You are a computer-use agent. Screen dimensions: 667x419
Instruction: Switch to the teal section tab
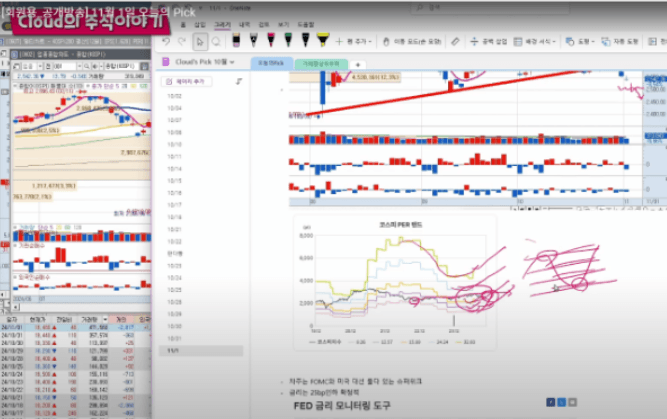(x=321, y=64)
